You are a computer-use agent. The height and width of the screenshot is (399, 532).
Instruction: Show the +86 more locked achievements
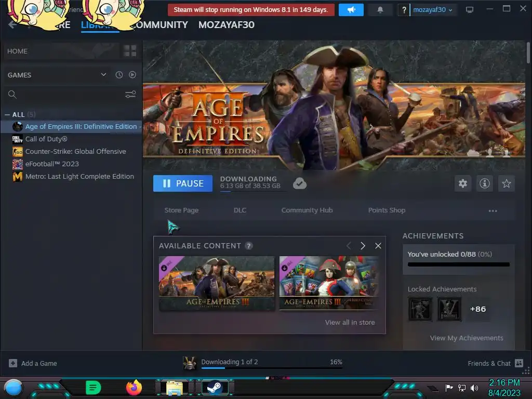478,309
